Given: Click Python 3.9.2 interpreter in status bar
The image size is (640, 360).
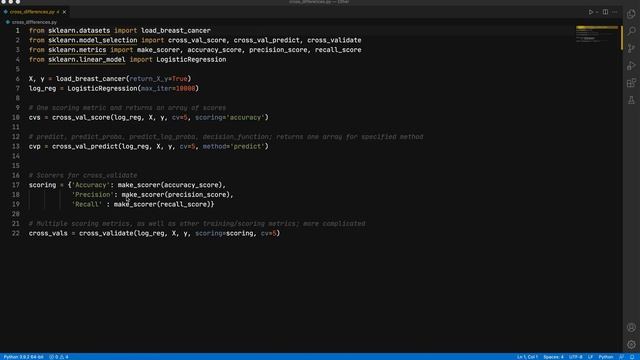Looking at the screenshot, I should 24,357.
